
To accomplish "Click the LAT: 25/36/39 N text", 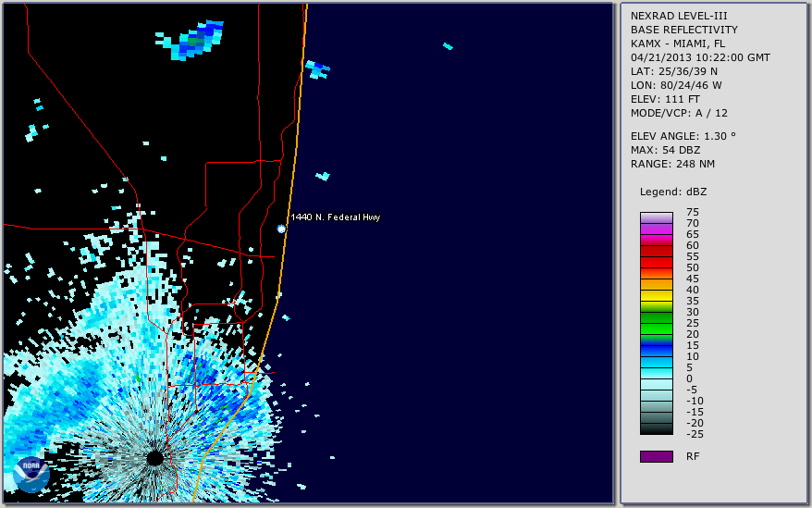I will tap(674, 71).
